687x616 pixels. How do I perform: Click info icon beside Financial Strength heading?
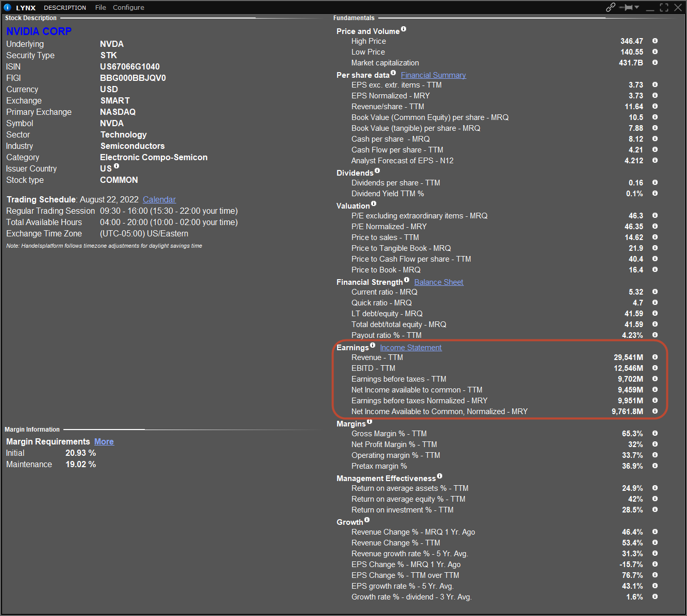tap(407, 280)
